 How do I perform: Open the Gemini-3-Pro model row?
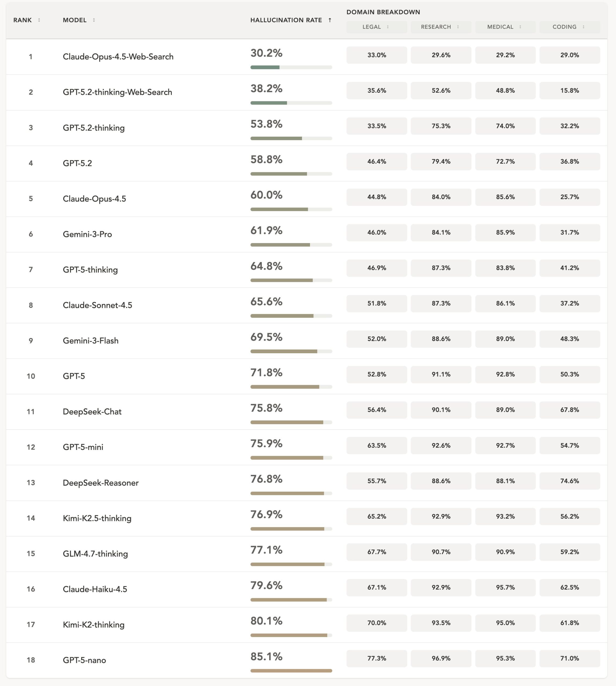tap(87, 234)
